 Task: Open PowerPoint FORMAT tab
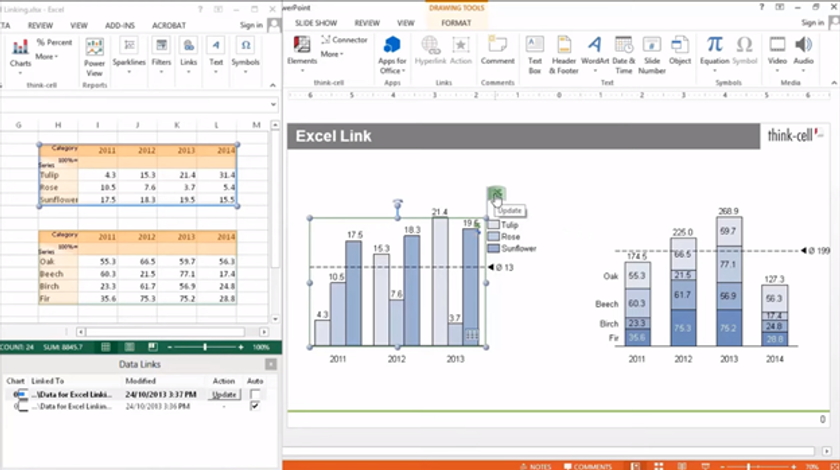456,23
